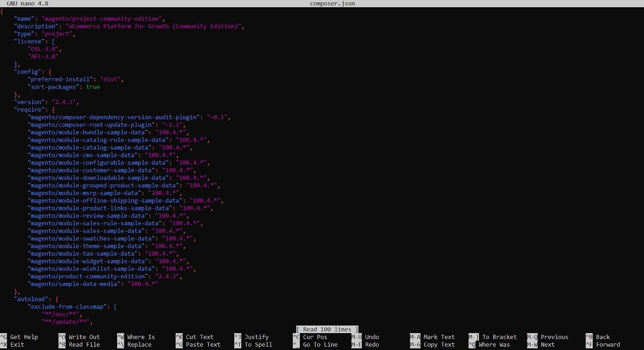Click the Get Help shortcut label
The width and height of the screenshot is (644, 350).
pyautogui.click(x=24, y=337)
